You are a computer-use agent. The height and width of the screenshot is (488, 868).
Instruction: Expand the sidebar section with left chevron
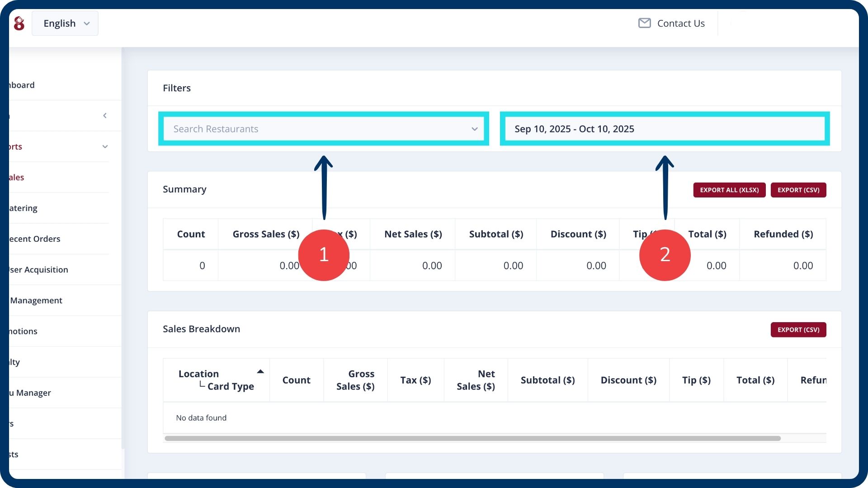click(x=105, y=116)
